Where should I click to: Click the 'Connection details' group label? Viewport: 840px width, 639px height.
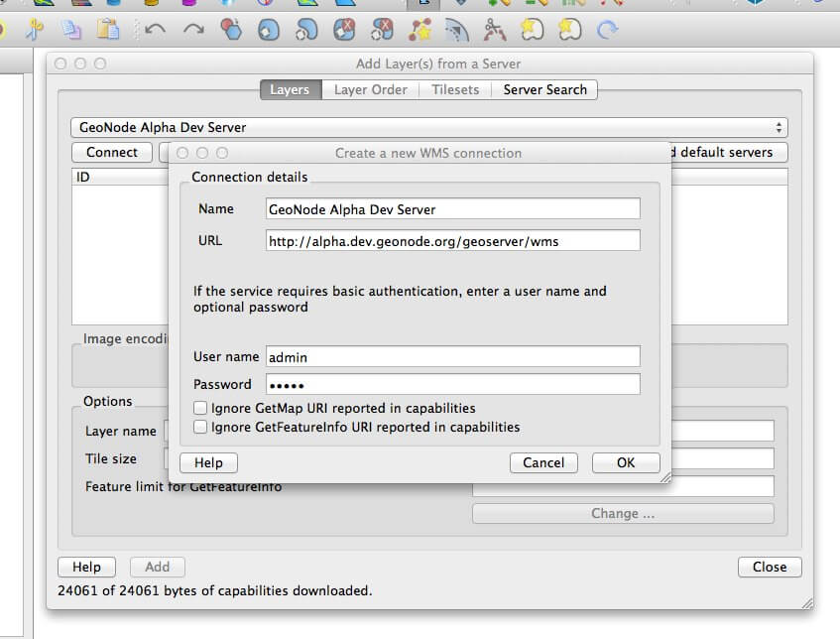[250, 177]
